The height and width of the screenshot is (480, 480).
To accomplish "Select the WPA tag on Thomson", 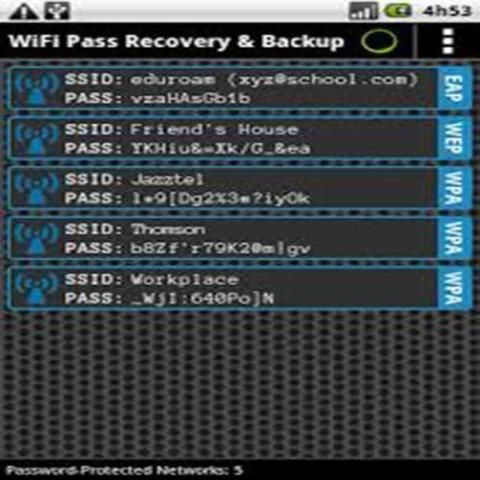I will tap(454, 238).
